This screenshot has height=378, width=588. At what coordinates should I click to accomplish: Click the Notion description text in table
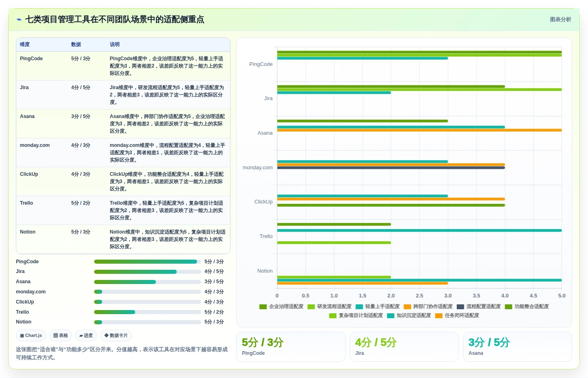pyautogui.click(x=167, y=239)
